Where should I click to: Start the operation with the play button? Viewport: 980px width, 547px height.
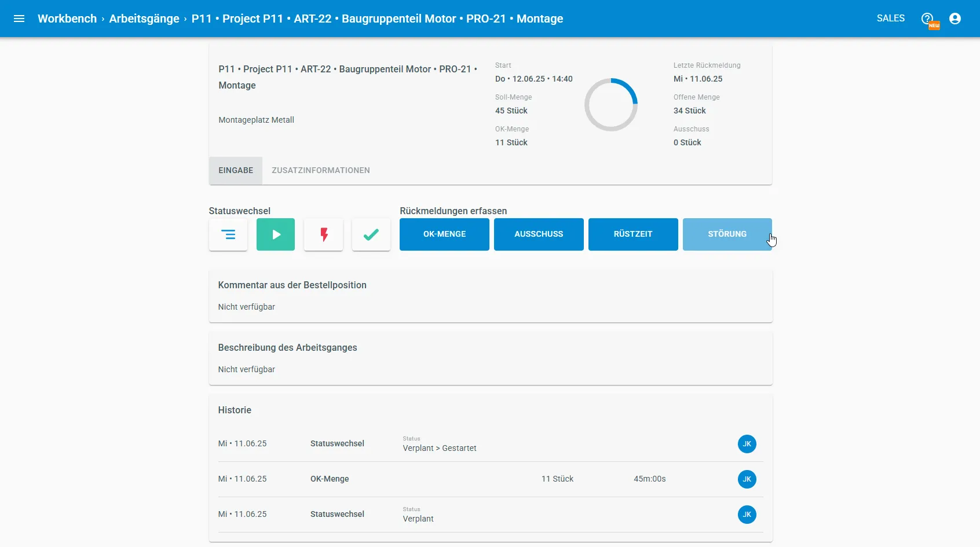coord(276,234)
